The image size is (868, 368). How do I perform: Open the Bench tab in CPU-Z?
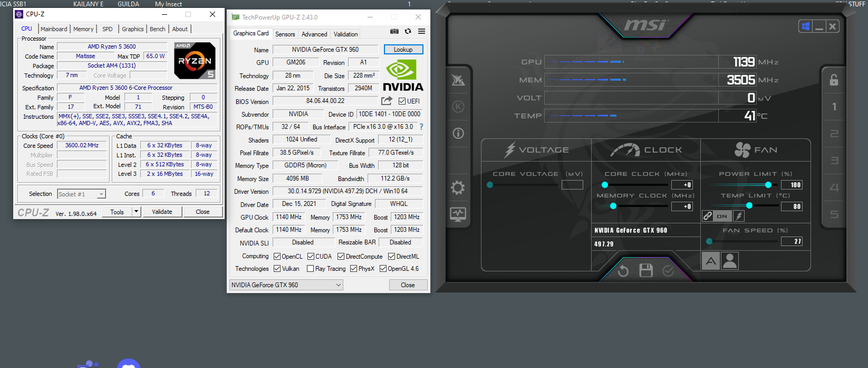click(158, 29)
